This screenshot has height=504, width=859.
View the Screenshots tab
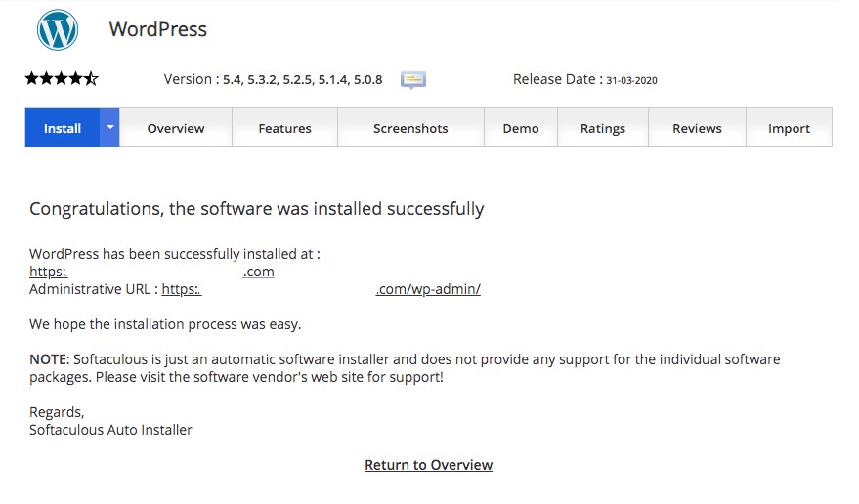pyautogui.click(x=410, y=128)
